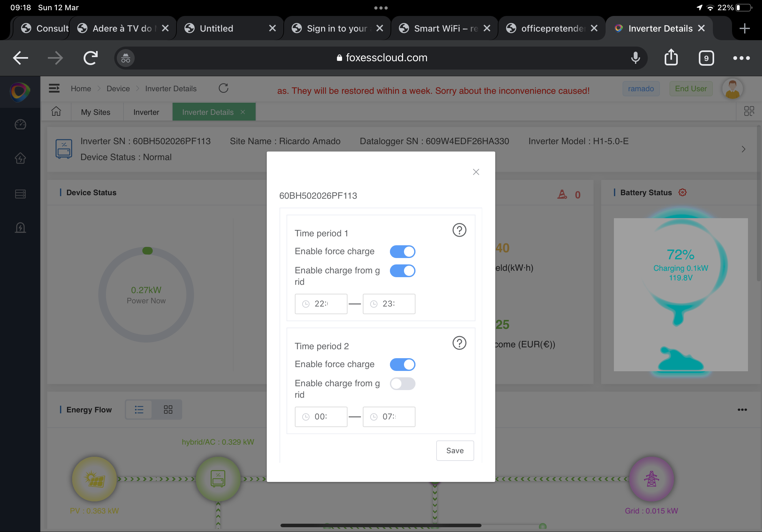Screen dimensions: 762x532
Task: Open Energy Flow three-dot options menu
Action: pos(742,410)
